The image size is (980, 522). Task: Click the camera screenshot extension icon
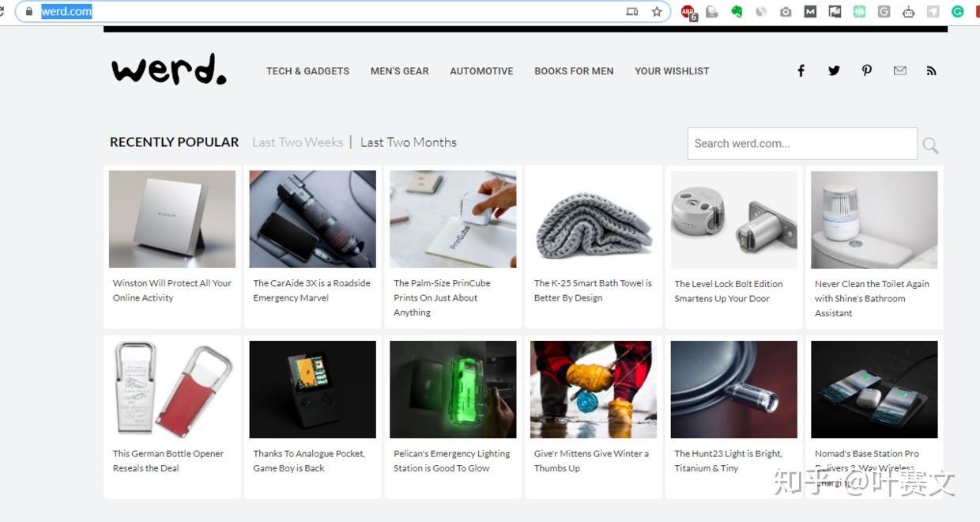pos(786,12)
